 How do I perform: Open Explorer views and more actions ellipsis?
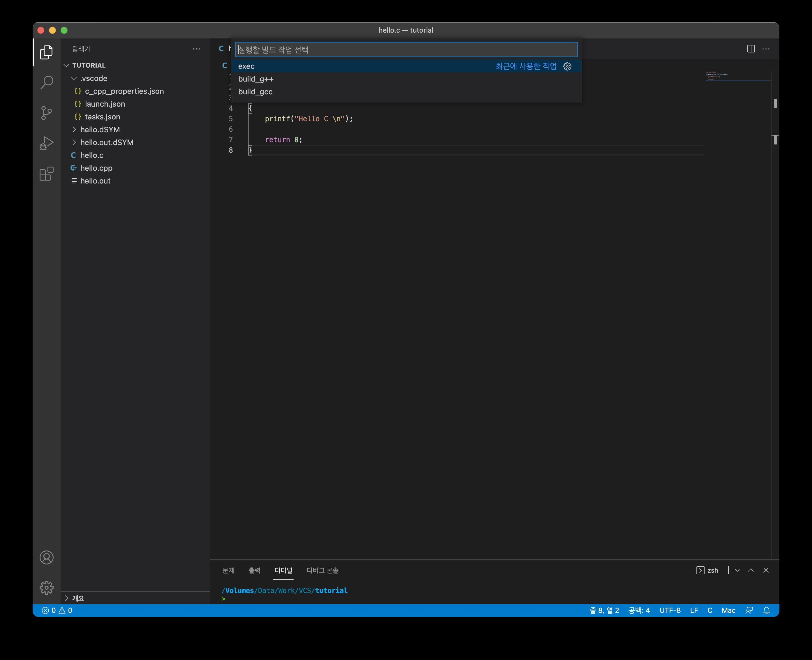[196, 49]
